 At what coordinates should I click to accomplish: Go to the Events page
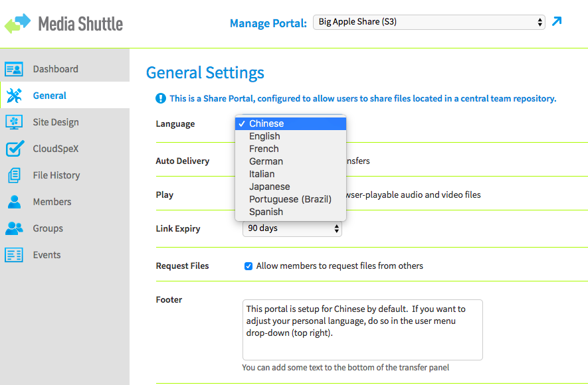point(65,255)
